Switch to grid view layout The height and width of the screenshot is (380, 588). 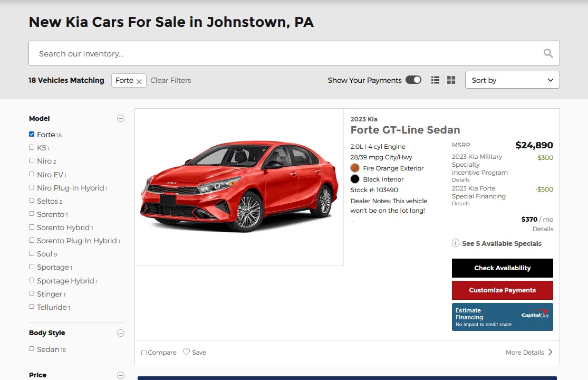451,80
